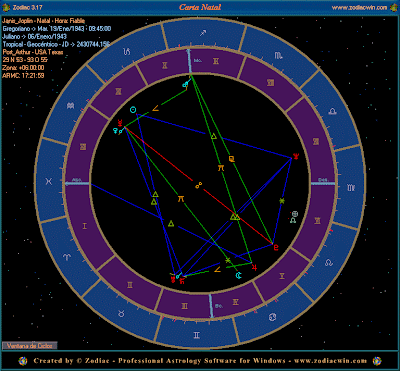
Task: Click the Part of Fortune circled-cross symbol
Action: click(295, 214)
